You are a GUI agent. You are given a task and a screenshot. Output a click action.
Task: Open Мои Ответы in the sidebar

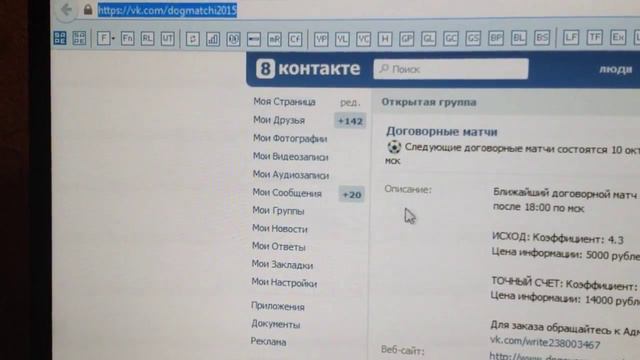(x=278, y=247)
